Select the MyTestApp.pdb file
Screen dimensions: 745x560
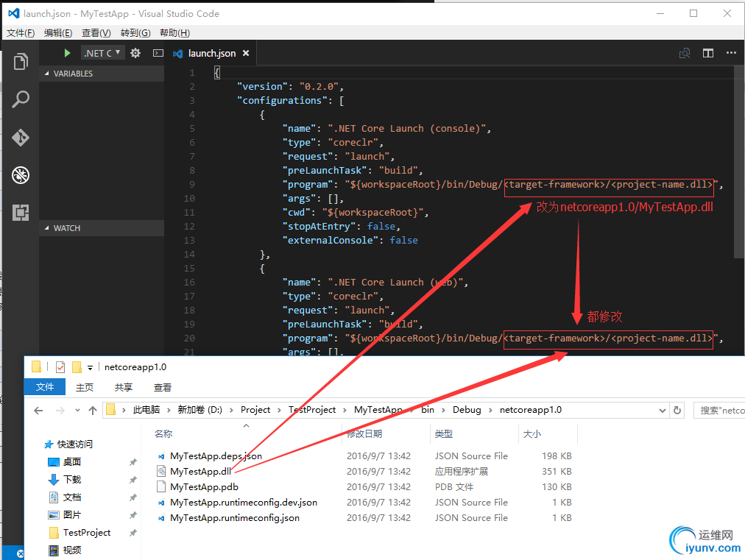click(204, 487)
